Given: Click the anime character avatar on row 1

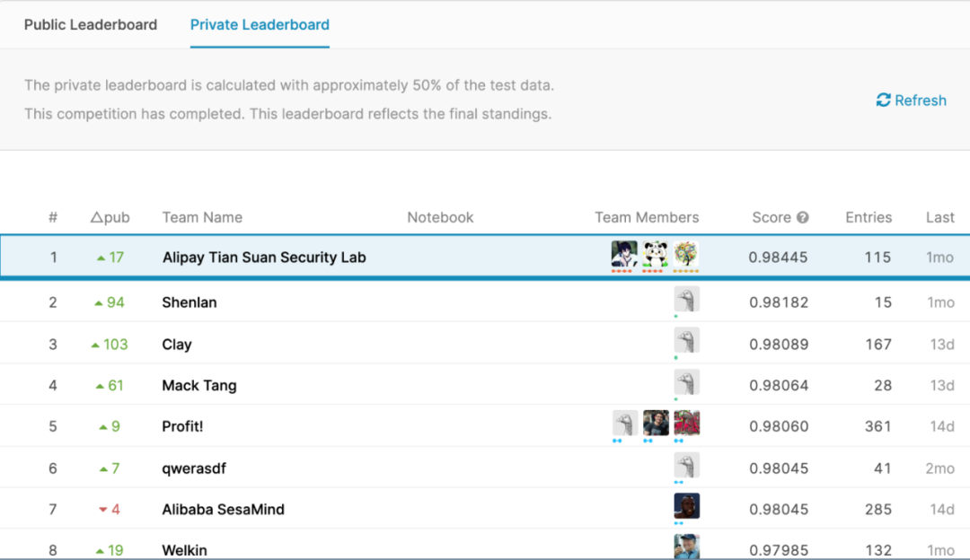Looking at the screenshot, I should click(624, 254).
